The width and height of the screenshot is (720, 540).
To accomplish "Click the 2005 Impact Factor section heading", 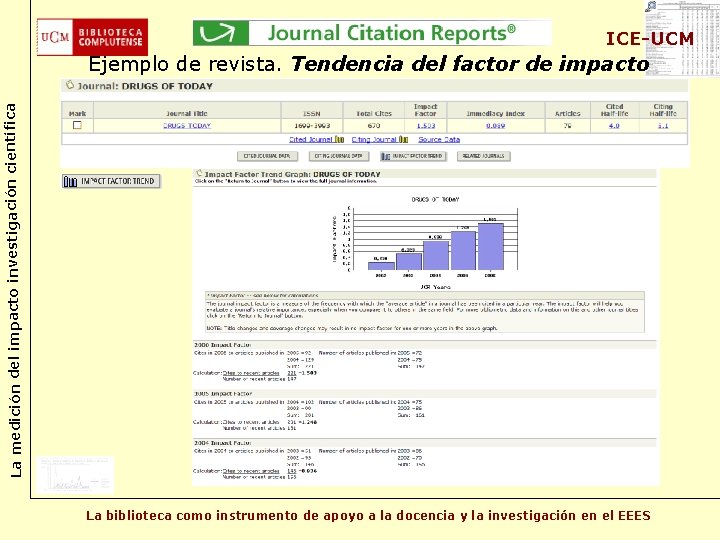I will click(223, 394).
